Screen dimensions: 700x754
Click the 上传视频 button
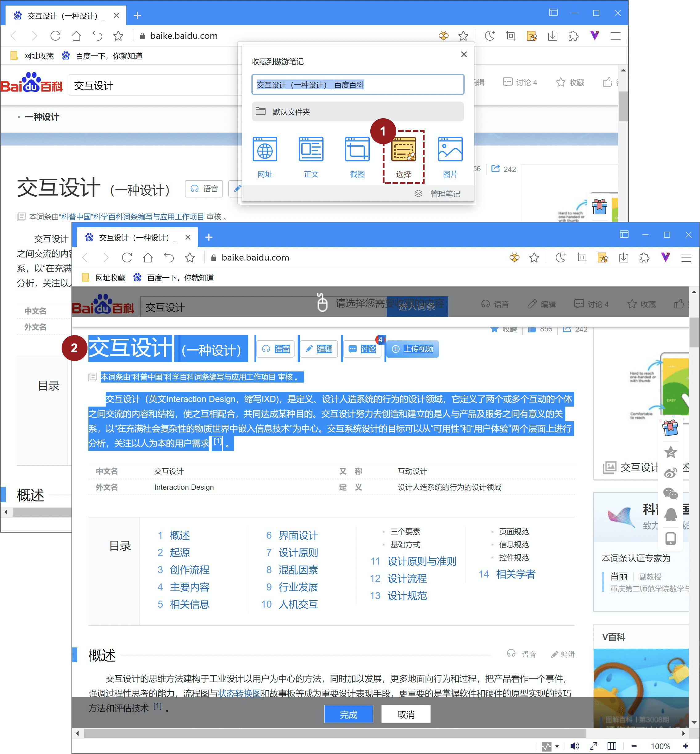[x=413, y=349]
